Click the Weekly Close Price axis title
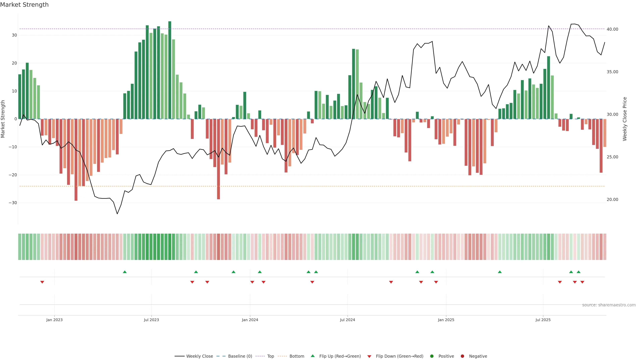 625,119
